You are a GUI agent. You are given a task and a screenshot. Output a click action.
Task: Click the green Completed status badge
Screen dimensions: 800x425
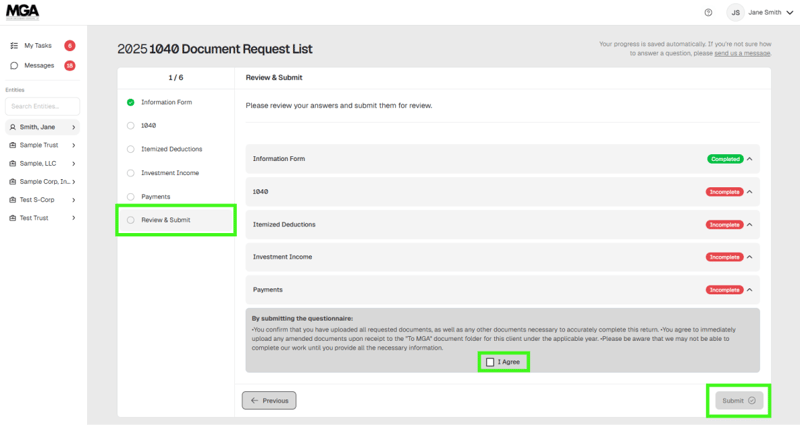[725, 159]
